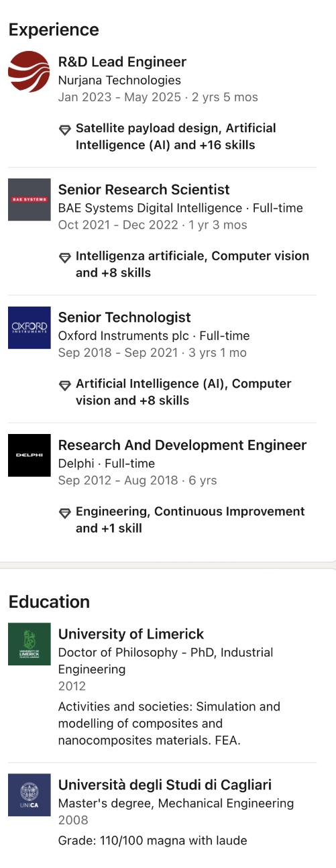Open the R&D Lead Engineer position
Screen dimensions: 336x868
(x=122, y=62)
